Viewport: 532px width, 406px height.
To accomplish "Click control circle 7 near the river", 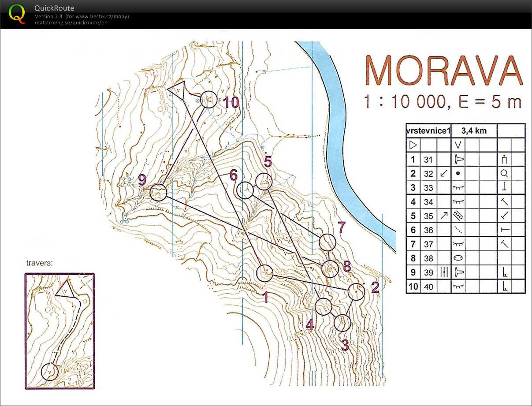I will click(x=327, y=243).
